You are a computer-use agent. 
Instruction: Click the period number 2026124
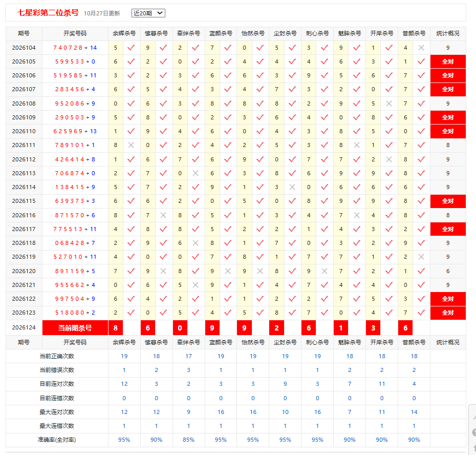point(24,327)
